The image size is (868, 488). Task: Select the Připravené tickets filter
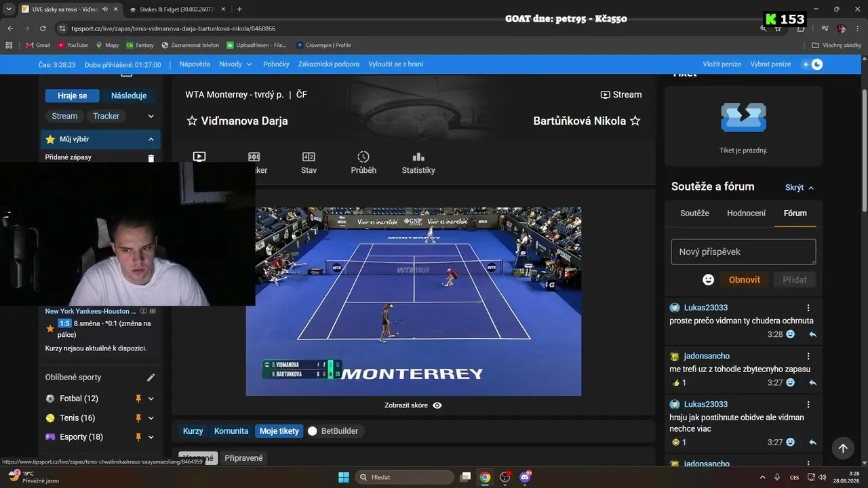(243, 458)
